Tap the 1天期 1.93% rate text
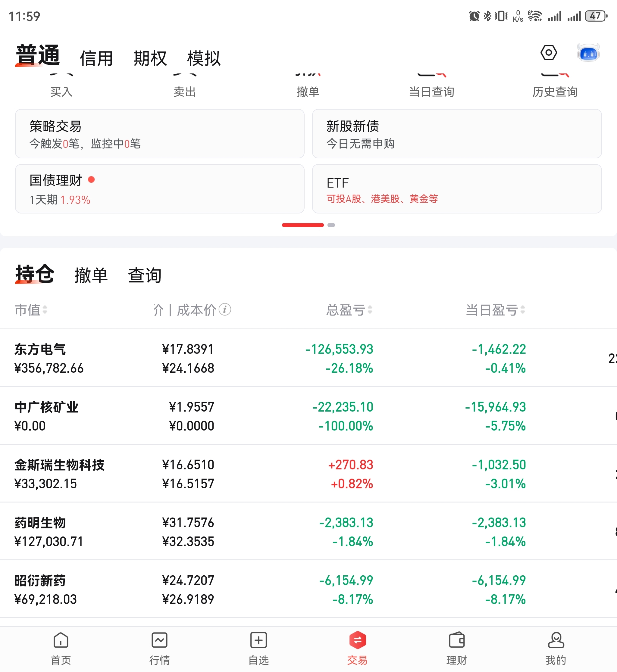The width and height of the screenshot is (617, 672). point(60,200)
